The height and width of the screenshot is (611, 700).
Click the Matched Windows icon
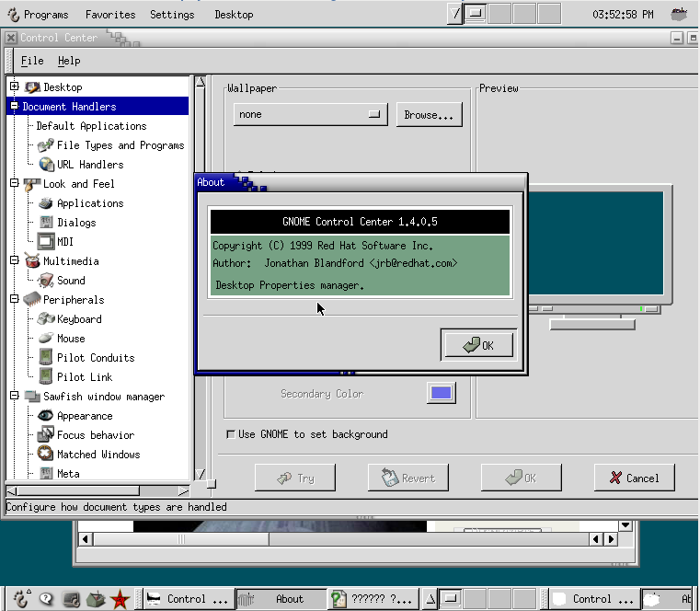[x=46, y=454]
